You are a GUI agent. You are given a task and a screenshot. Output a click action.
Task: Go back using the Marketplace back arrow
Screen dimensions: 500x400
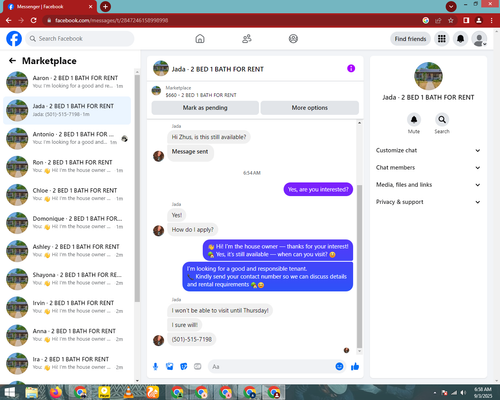tap(13, 61)
